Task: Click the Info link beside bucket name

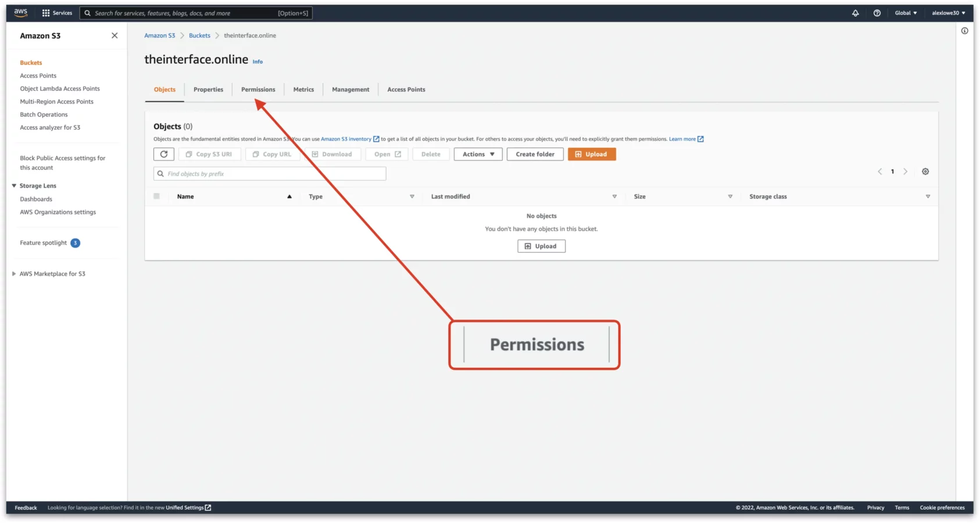Action: (x=257, y=62)
